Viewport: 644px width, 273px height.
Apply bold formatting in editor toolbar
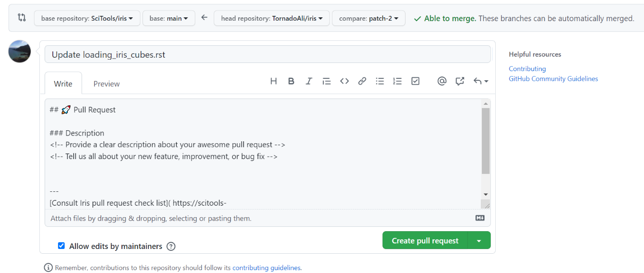click(291, 81)
